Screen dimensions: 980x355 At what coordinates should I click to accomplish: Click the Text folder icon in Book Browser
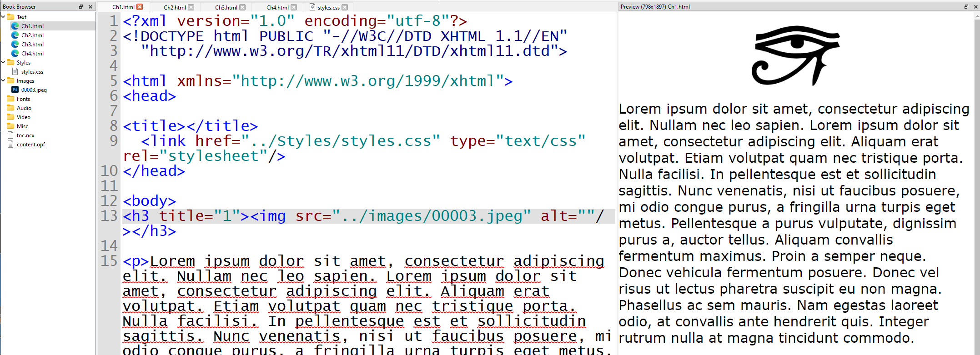[10, 17]
